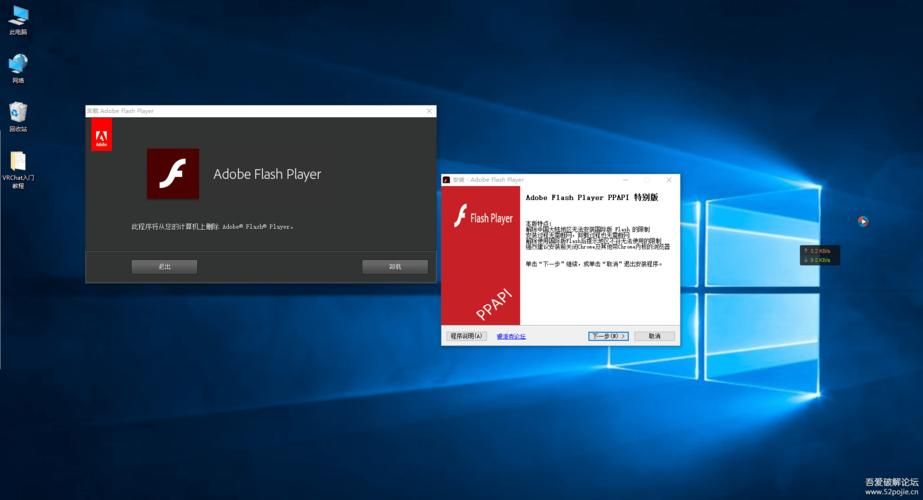Click the red Adobe logo in uninstaller

[x=101, y=137]
